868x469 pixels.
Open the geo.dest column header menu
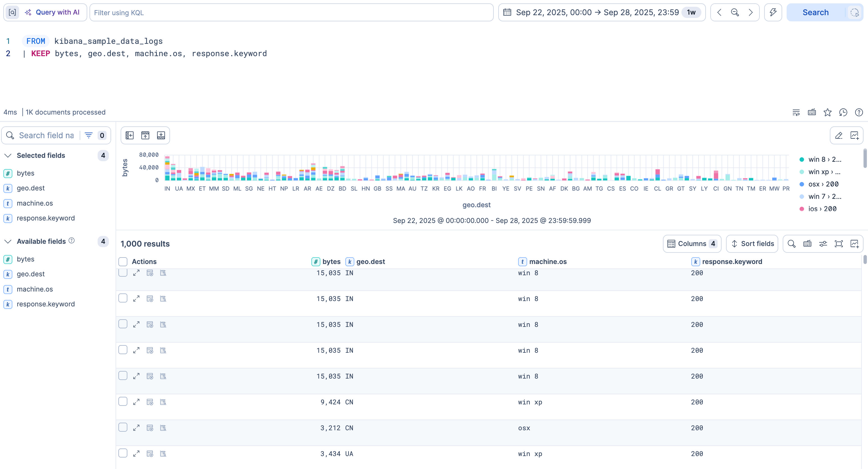point(365,262)
